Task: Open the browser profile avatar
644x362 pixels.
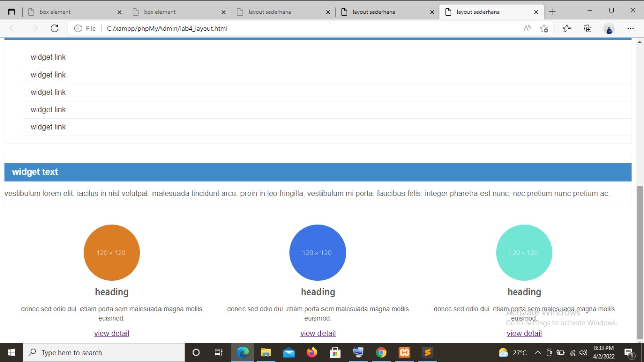Action: 609,28
